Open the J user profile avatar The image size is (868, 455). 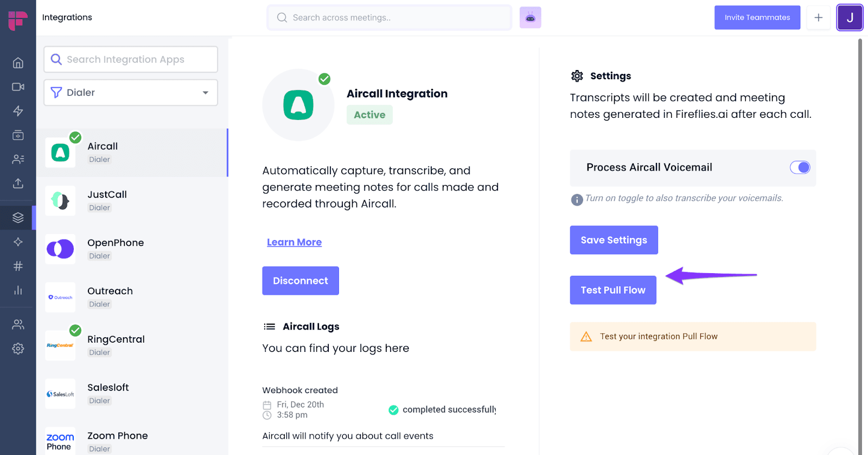tap(850, 17)
